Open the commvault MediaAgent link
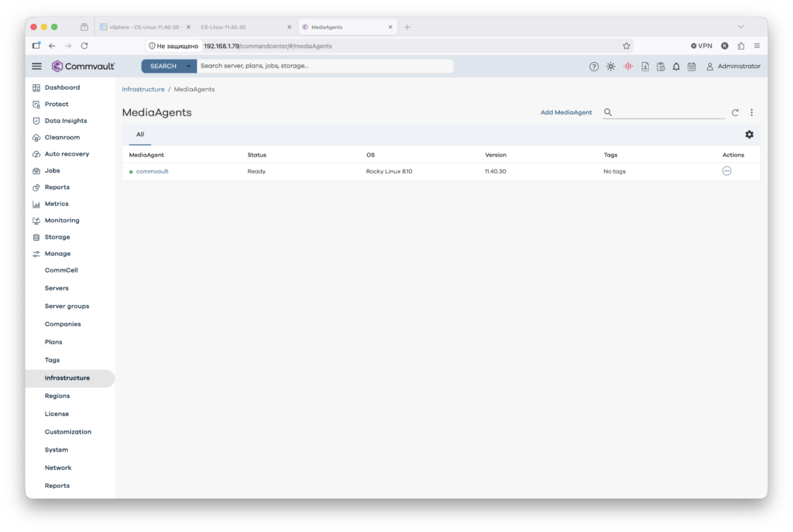This screenshot has height=532, width=793. [153, 171]
